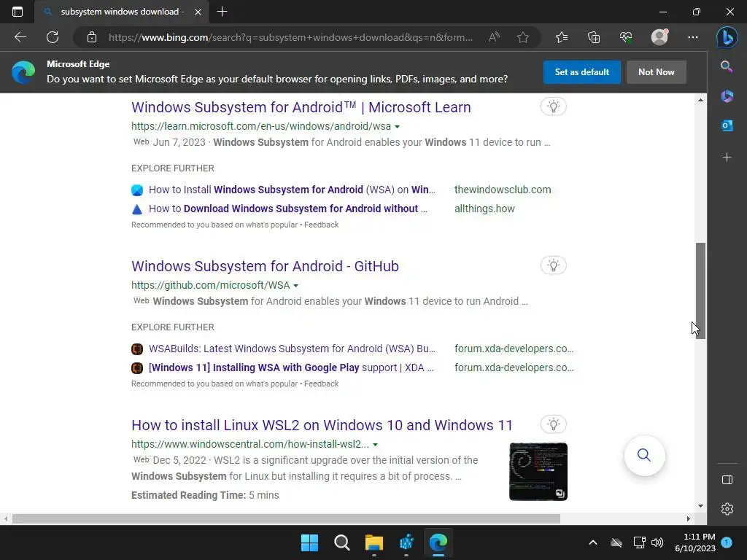Close the subsystem windows download tab
The image size is (747, 560).
coord(198,12)
